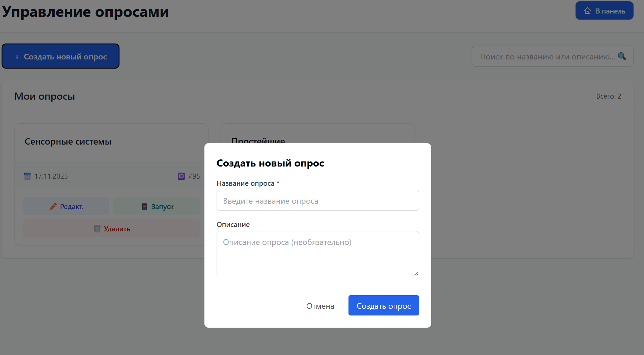
Task: Cancel the dialog with Отмена
Action: 320,306
